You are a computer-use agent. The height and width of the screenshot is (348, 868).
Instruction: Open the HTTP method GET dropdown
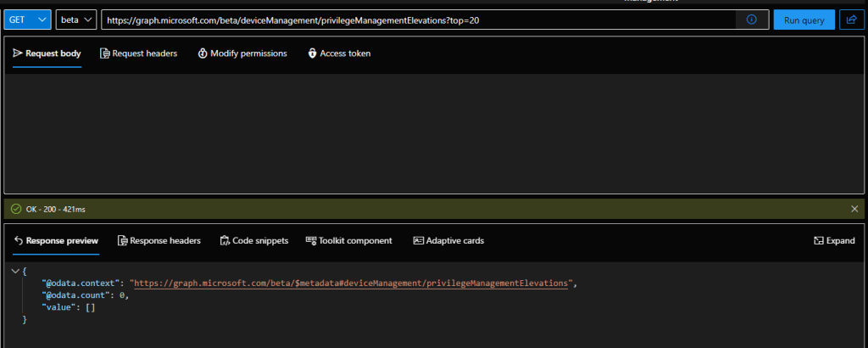click(28, 20)
